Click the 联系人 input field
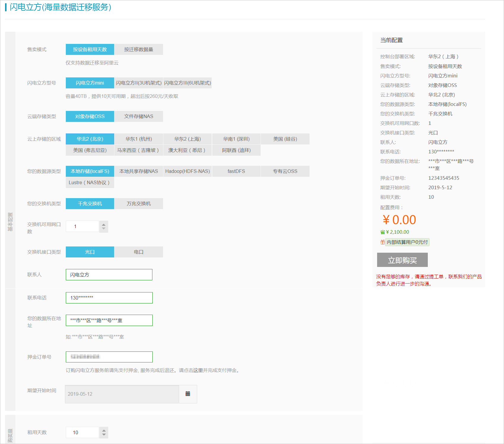The width and height of the screenshot is (504, 444). click(x=109, y=275)
